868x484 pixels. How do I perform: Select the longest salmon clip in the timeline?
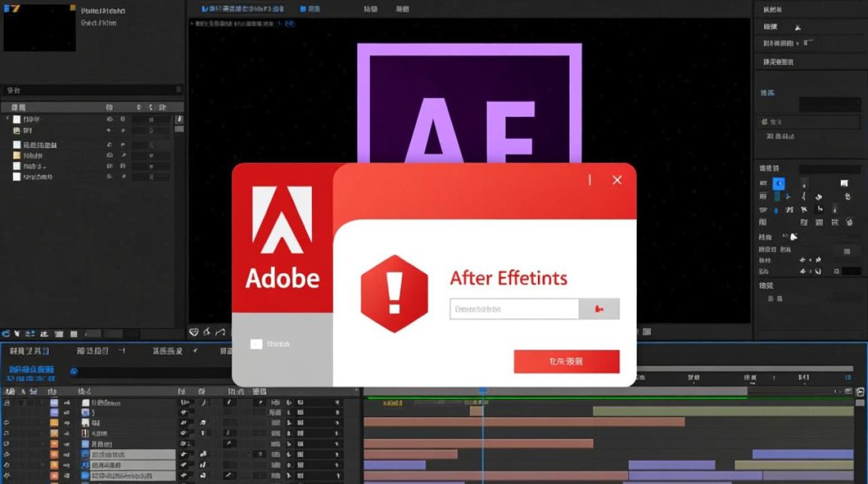[524, 422]
